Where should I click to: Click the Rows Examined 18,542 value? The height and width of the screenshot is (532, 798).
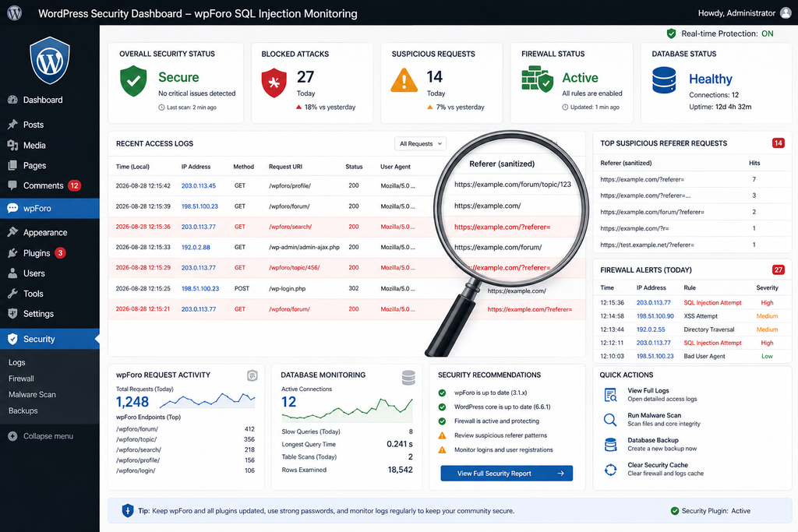pos(400,470)
